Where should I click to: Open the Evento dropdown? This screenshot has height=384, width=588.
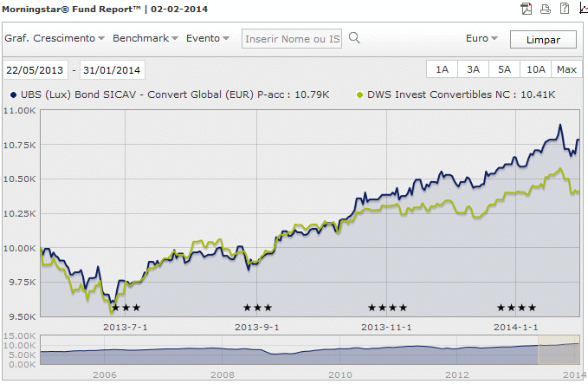[207, 38]
